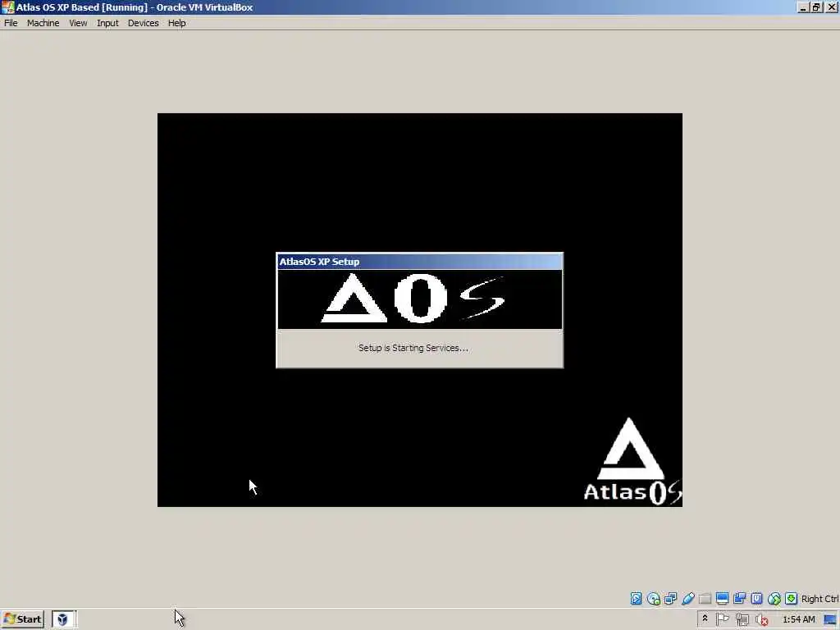Image resolution: width=840 pixels, height=630 pixels.
Task: Click the display settings indicator icon
Action: (x=722, y=598)
